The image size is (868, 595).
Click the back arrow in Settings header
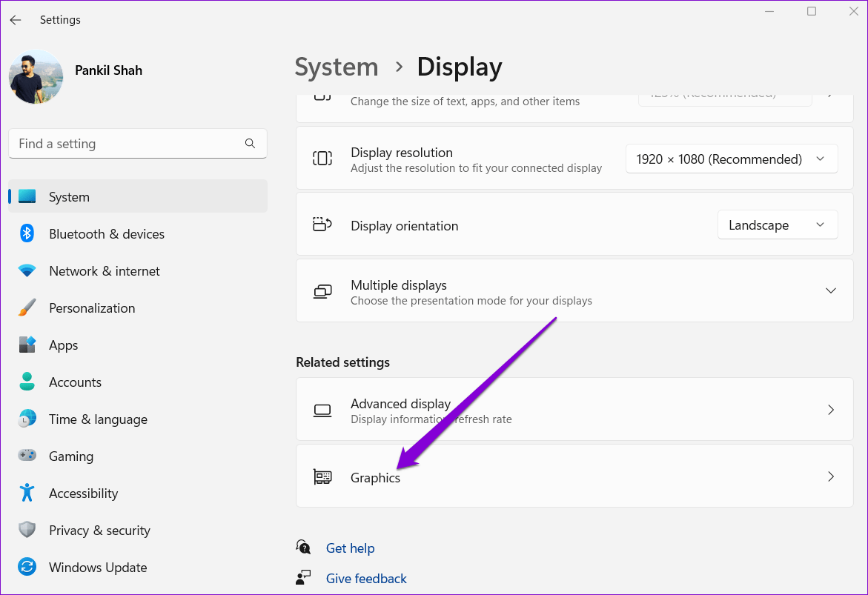pos(16,20)
